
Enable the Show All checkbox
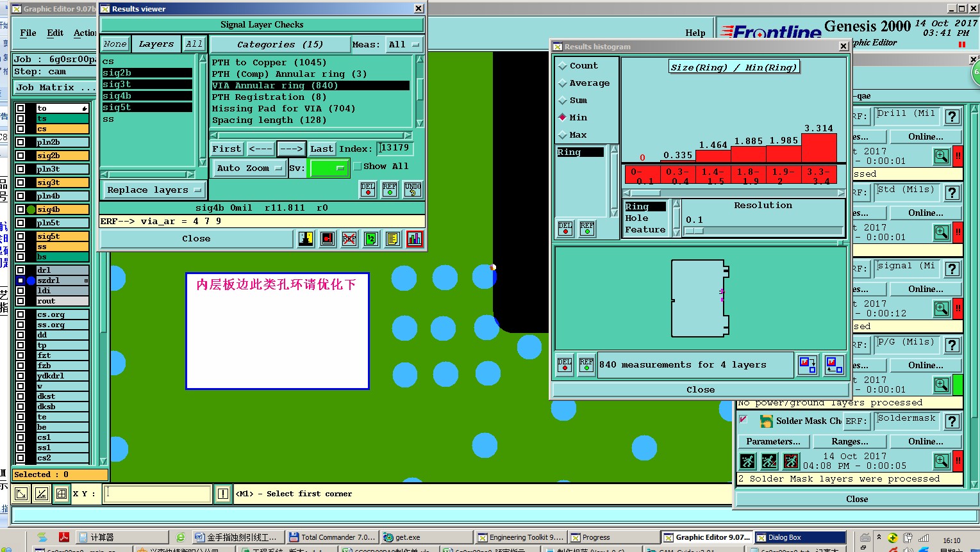358,166
